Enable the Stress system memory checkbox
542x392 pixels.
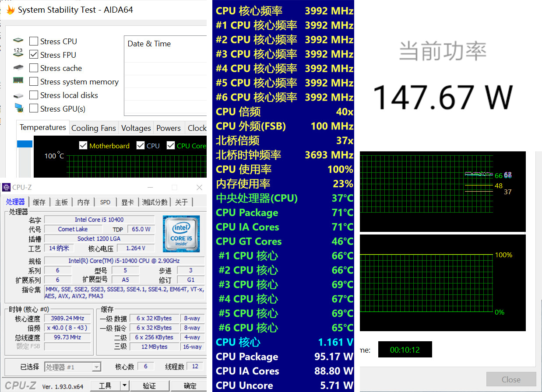33,81
